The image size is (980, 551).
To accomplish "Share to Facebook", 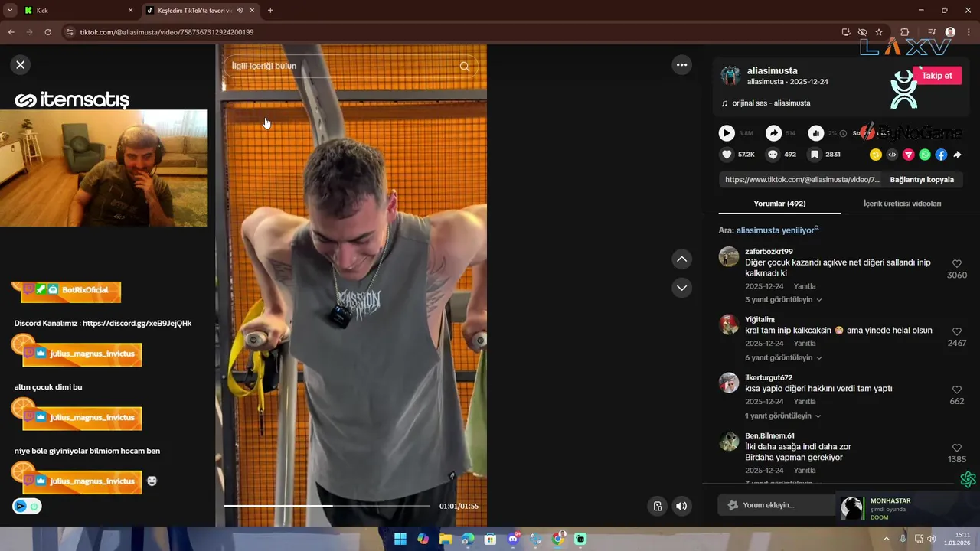I will tap(941, 155).
